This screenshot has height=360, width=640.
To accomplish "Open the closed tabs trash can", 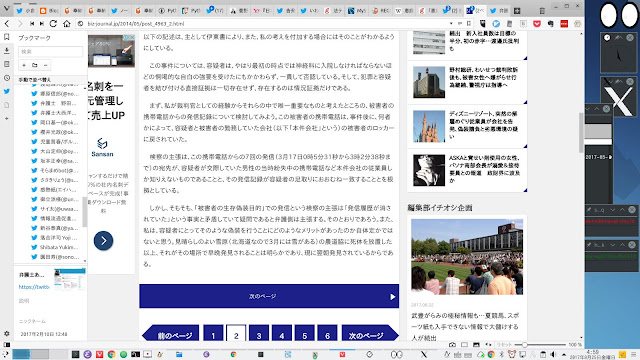I will pos(542,11).
